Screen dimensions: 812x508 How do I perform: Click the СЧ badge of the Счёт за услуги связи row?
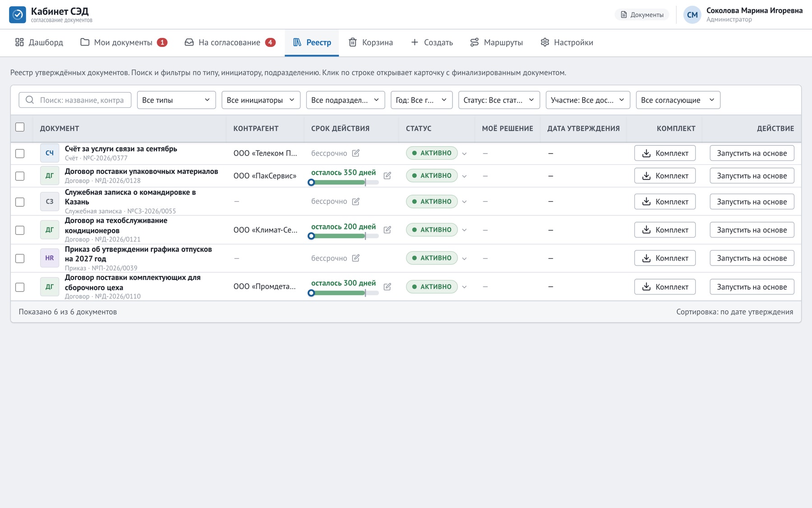point(50,153)
